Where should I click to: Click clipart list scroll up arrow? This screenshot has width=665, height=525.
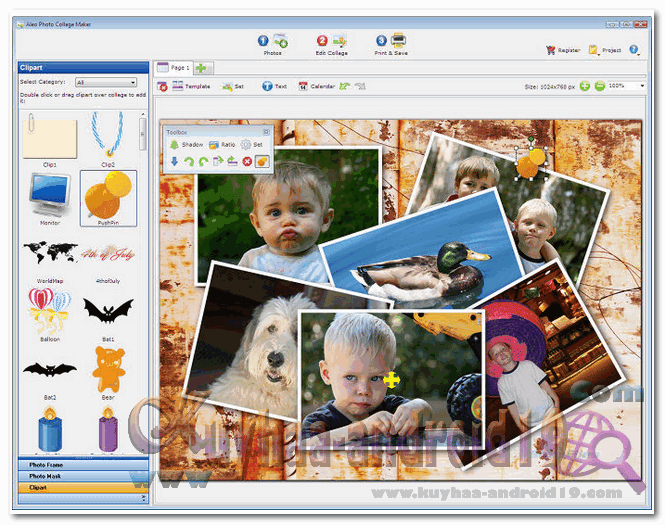point(143,114)
